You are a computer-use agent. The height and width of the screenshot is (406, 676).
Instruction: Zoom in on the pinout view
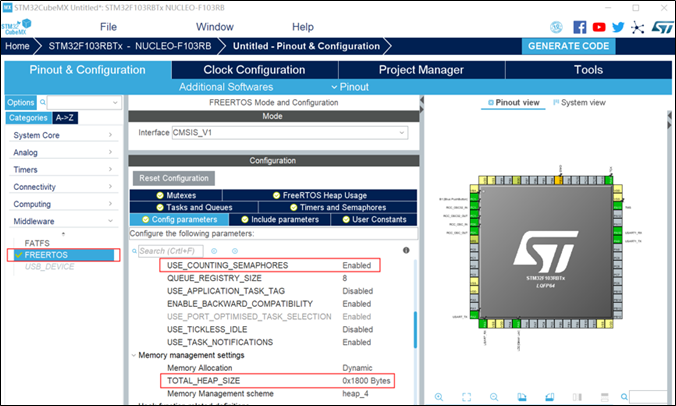[439, 397]
